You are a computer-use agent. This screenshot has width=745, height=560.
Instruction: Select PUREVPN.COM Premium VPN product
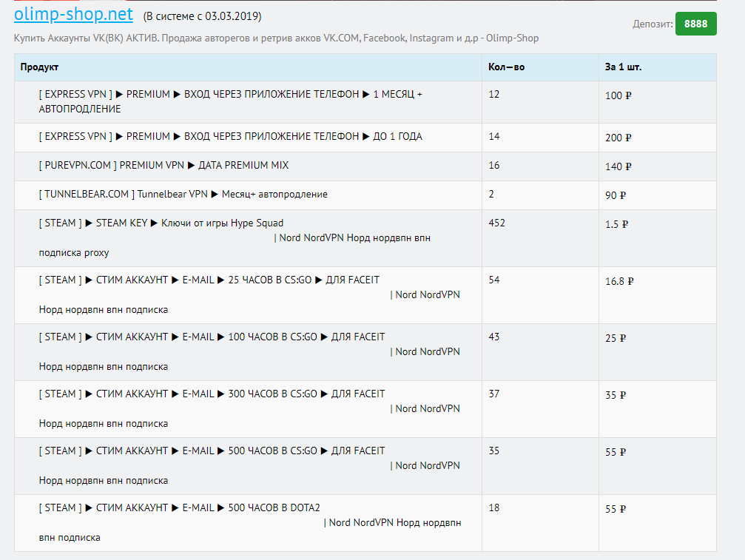164,165
